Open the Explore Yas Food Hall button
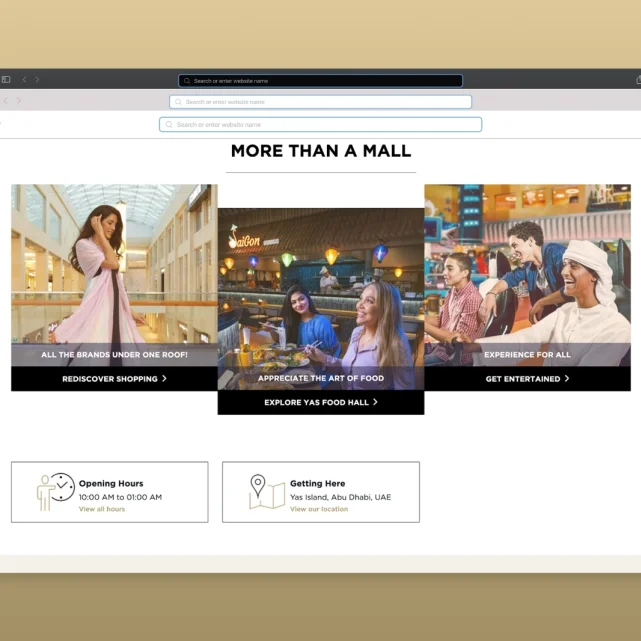This screenshot has height=641, width=641. (x=320, y=402)
